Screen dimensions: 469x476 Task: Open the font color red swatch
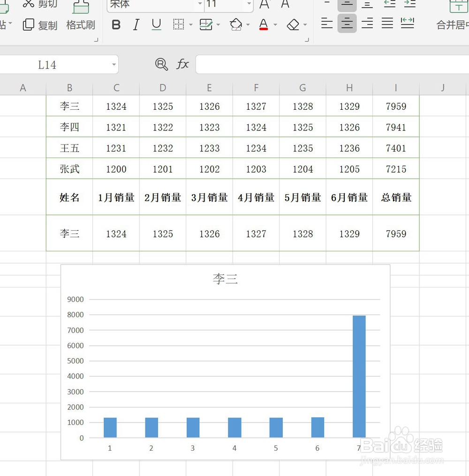(x=263, y=25)
